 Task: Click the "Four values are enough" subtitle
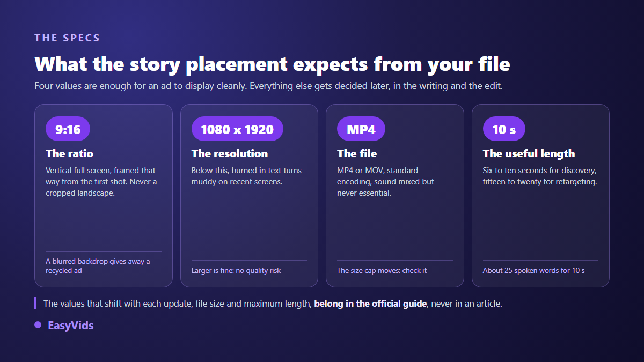coord(269,86)
